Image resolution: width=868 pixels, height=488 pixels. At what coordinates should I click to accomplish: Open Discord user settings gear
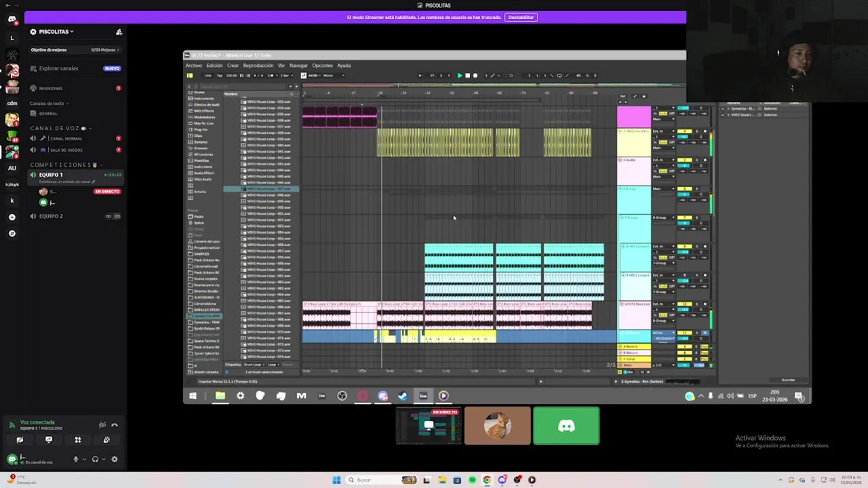(x=114, y=460)
